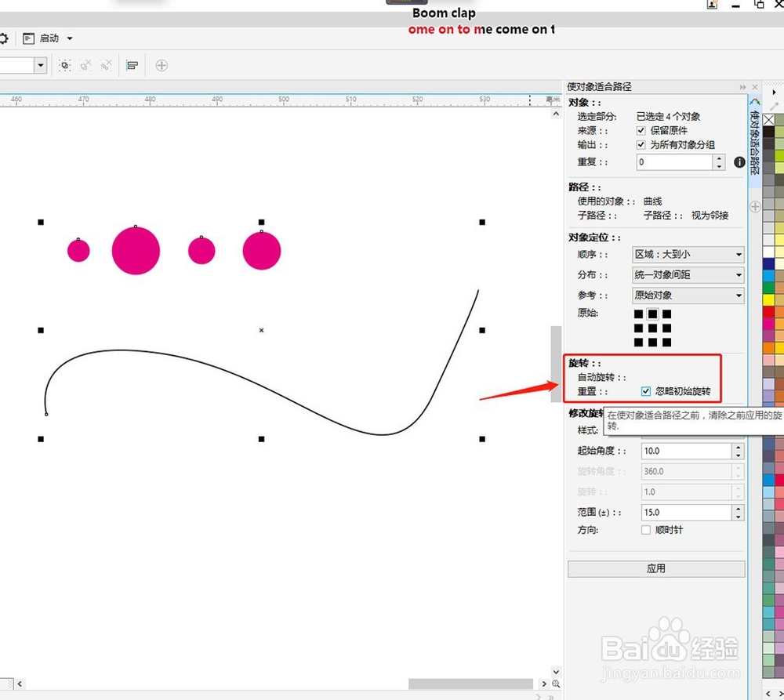
Task: Click the info icon beside 重复
Action: pos(739,162)
